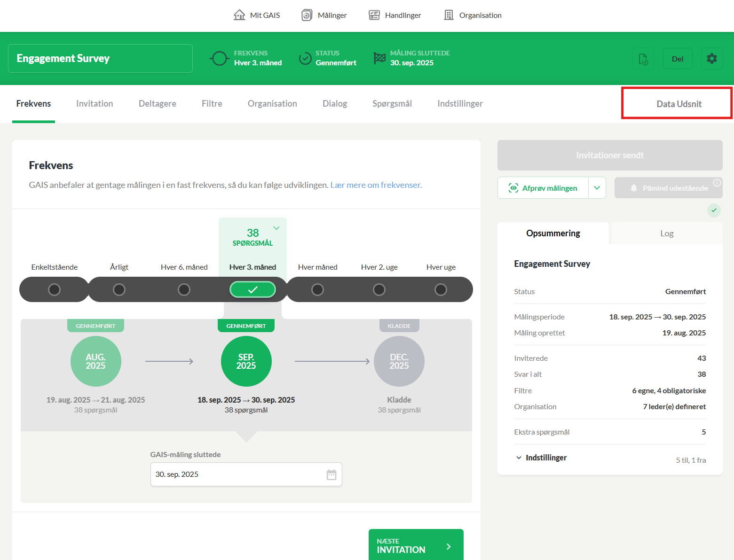Image resolution: width=734 pixels, height=560 pixels.
Task: Click calendar icon in date field
Action: point(331,474)
